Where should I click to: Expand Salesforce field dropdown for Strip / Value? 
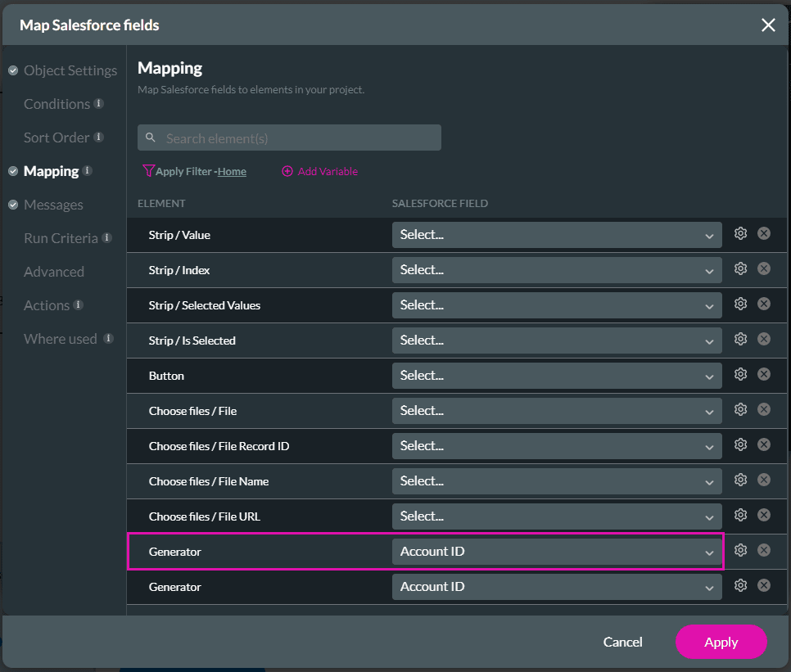pyautogui.click(x=556, y=235)
